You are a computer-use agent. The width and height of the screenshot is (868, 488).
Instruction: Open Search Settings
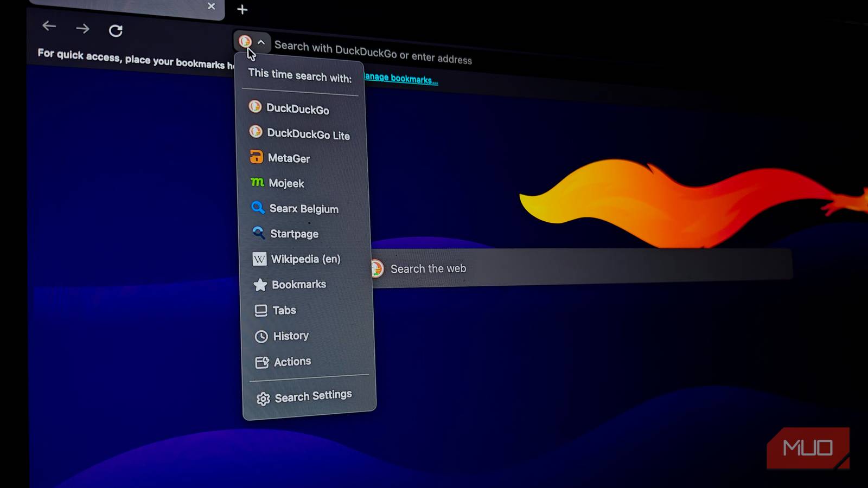[x=312, y=397]
